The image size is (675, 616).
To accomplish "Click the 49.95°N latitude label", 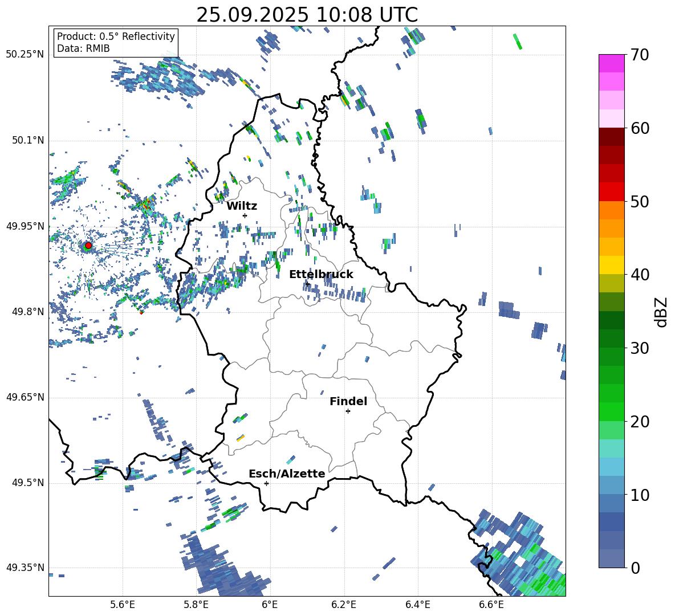I will pos(25,226).
